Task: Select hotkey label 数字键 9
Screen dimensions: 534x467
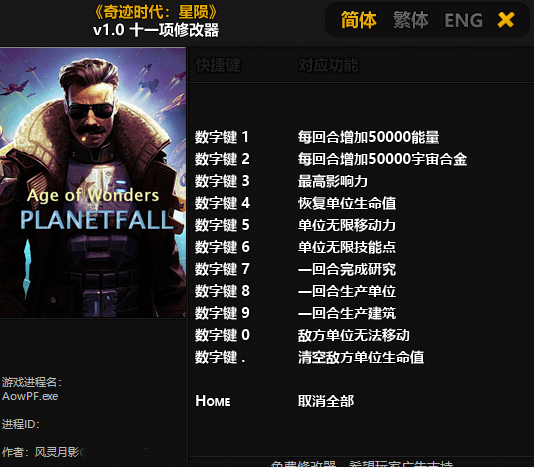Action: coord(222,313)
